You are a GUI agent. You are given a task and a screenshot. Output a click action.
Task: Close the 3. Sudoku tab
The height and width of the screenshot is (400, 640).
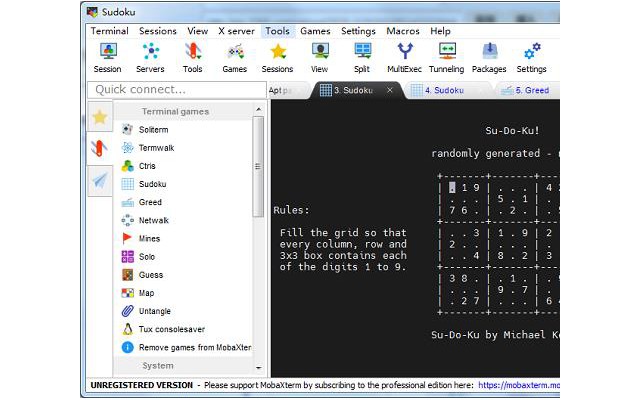click(390, 90)
